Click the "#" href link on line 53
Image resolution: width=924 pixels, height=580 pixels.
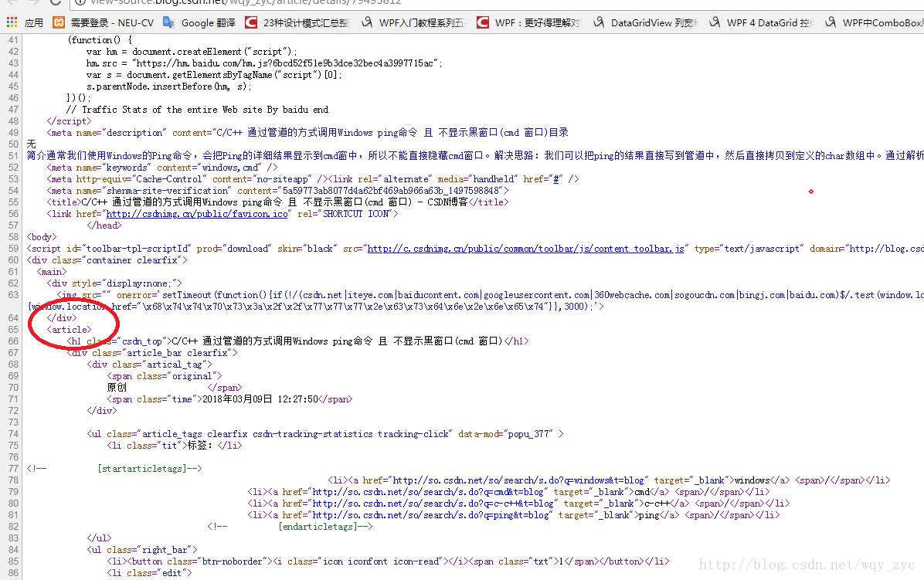click(555, 179)
